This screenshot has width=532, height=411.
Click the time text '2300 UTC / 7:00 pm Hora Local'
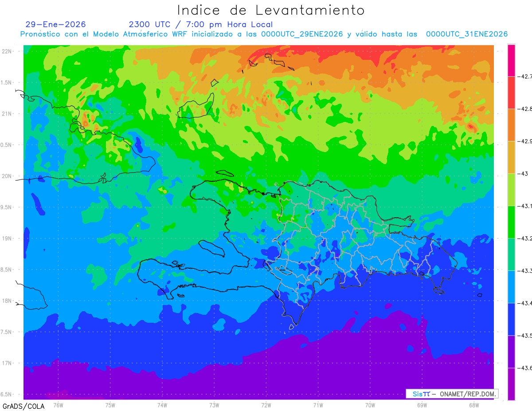[x=200, y=24]
